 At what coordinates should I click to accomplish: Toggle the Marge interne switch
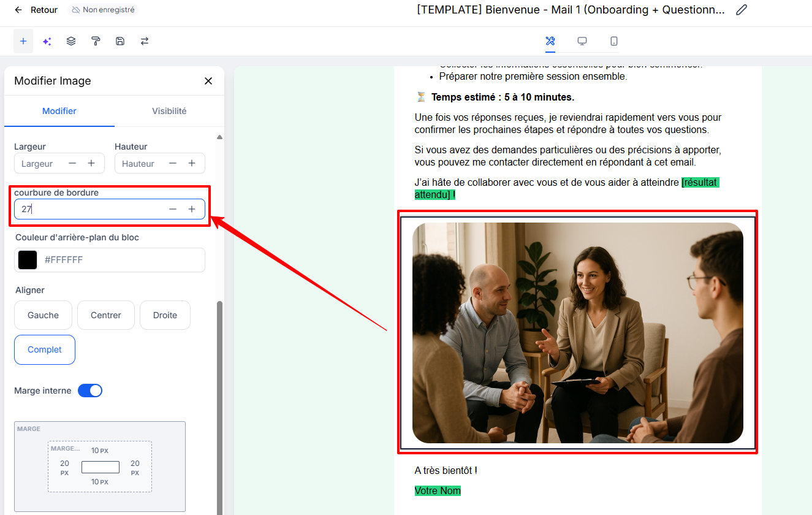tap(90, 391)
